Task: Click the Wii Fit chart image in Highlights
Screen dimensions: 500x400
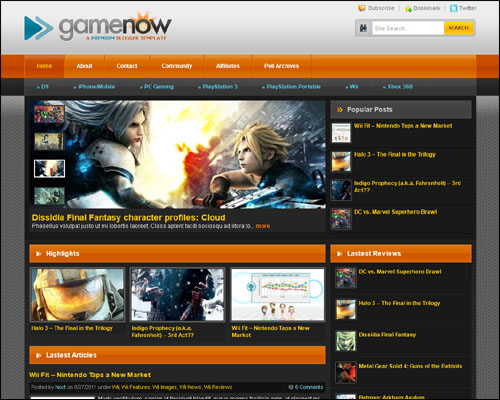Action: 277,295
